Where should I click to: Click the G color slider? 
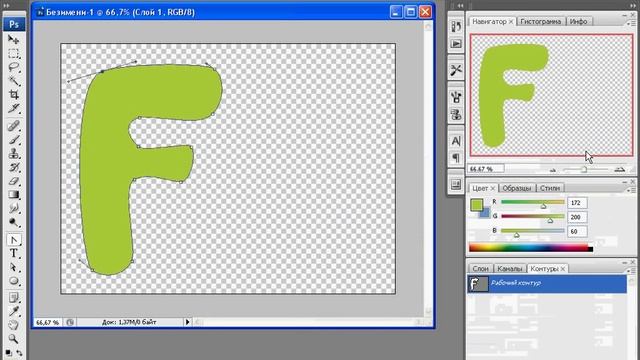point(533,217)
